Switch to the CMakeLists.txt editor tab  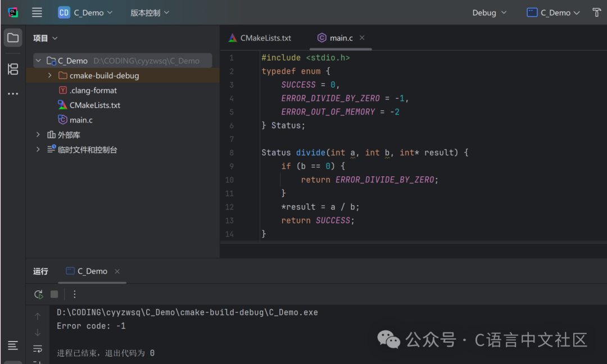(260, 38)
